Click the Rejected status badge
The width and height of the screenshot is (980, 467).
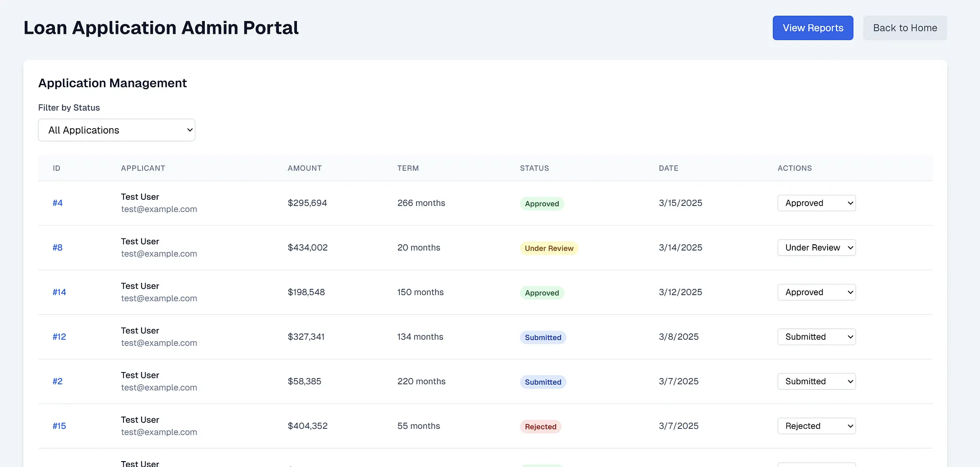(540, 427)
